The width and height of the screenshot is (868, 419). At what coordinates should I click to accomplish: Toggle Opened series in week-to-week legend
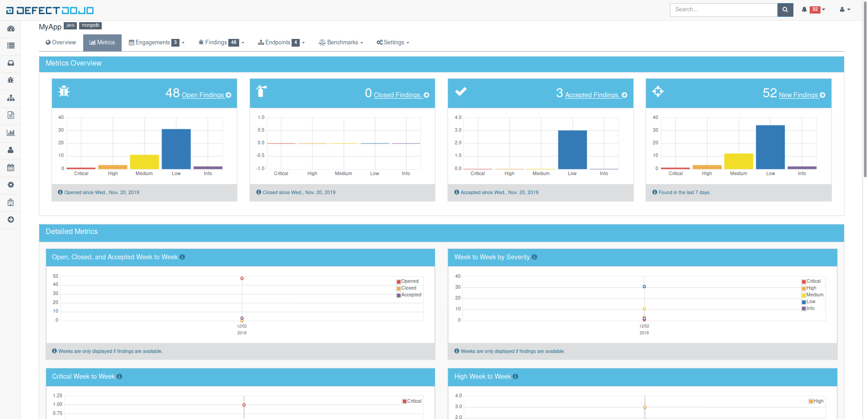(x=407, y=281)
